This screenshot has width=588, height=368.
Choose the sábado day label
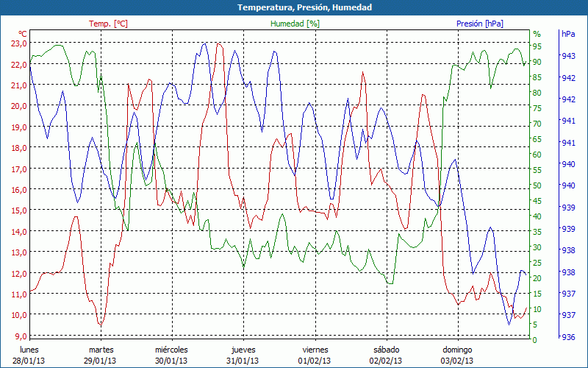[x=386, y=350]
